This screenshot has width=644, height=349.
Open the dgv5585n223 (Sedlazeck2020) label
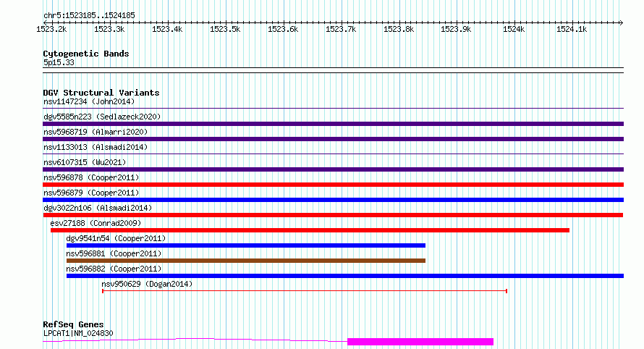click(102, 117)
